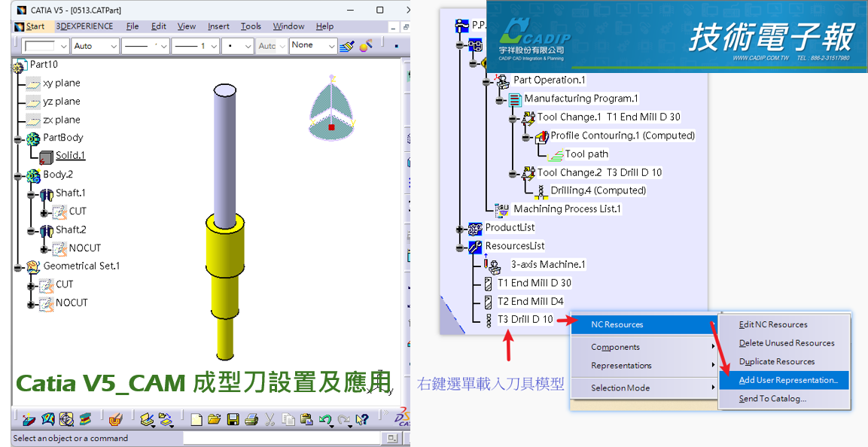Screen dimensions: 868x447
Task: Save the part with the floppy icon
Action: click(233, 419)
